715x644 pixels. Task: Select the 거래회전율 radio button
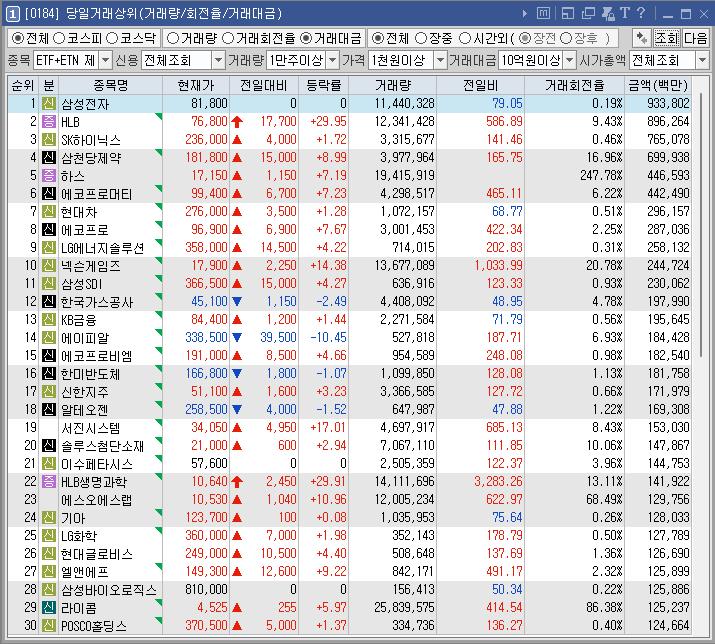pyautogui.click(x=228, y=38)
